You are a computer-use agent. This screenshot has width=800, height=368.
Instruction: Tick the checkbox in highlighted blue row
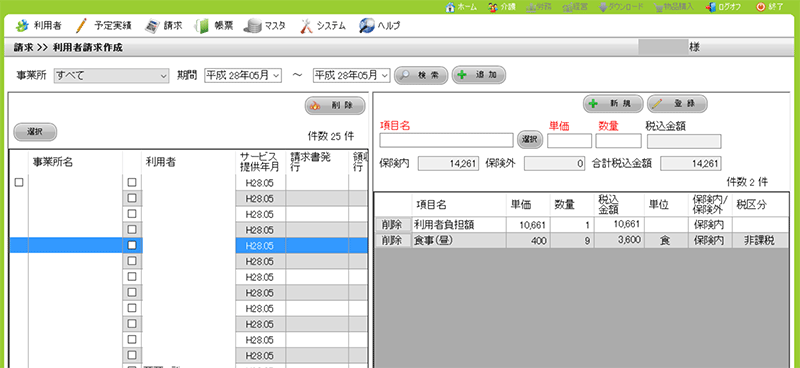[x=132, y=246]
